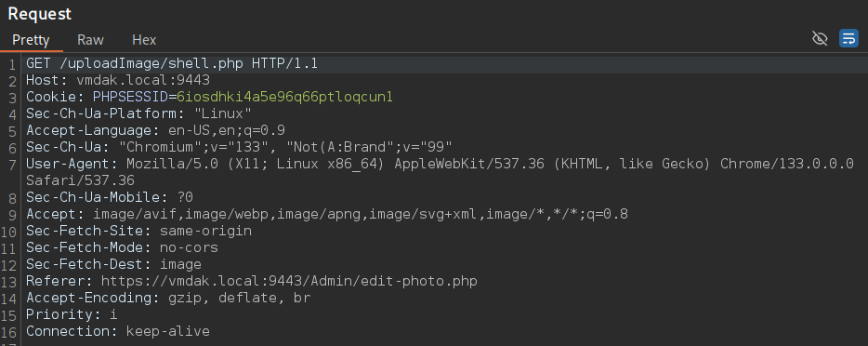Click line number 9 in gutter
The image size is (868, 346).
(12, 214)
